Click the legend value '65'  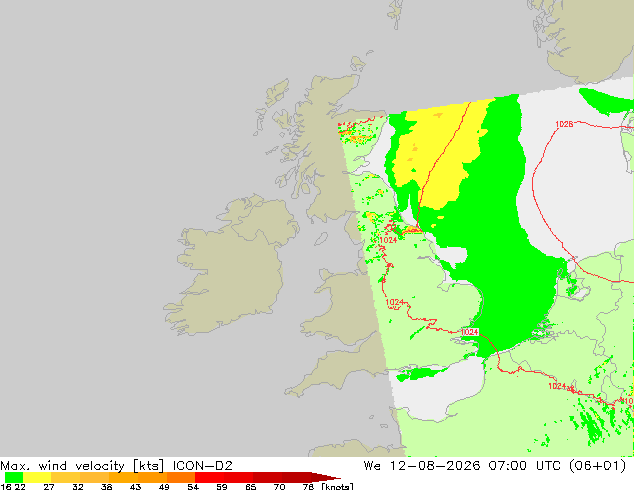coord(251,487)
